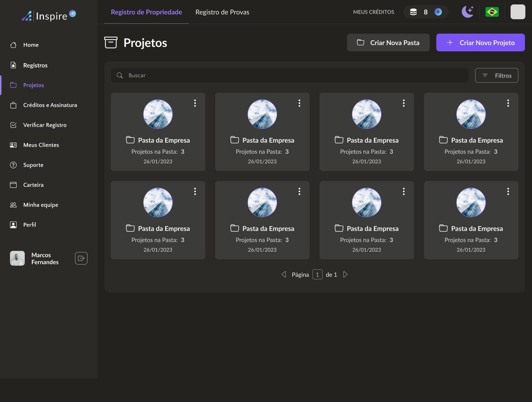Go to Minha equipe in sidebar
The height and width of the screenshot is (402, 532).
pyautogui.click(x=41, y=205)
